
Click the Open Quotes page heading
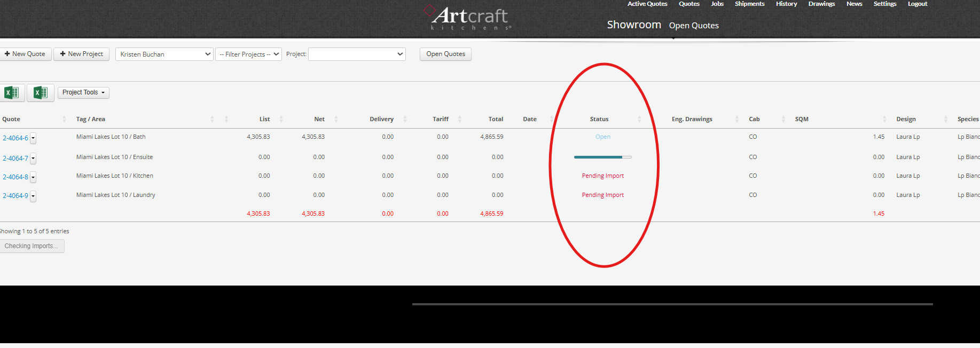694,26
